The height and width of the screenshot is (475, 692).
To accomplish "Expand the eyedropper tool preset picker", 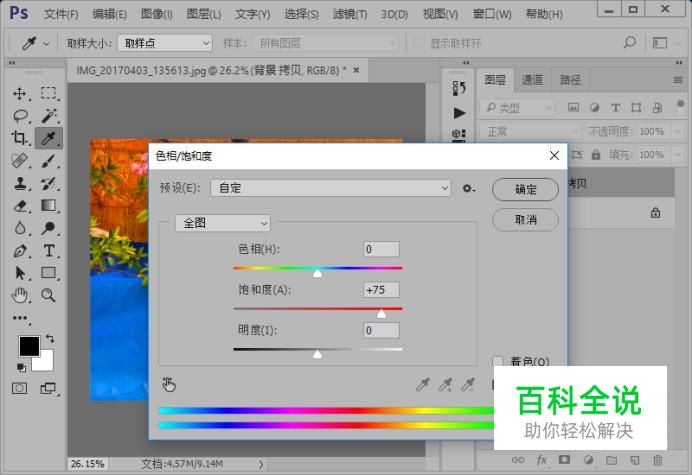I will click(x=46, y=43).
